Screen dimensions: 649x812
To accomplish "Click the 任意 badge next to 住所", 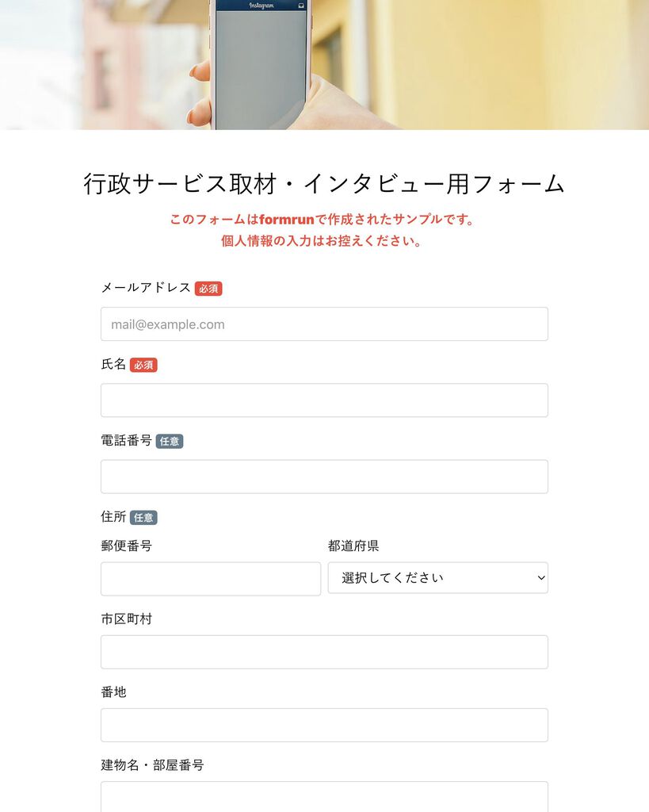I will pyautogui.click(x=143, y=517).
